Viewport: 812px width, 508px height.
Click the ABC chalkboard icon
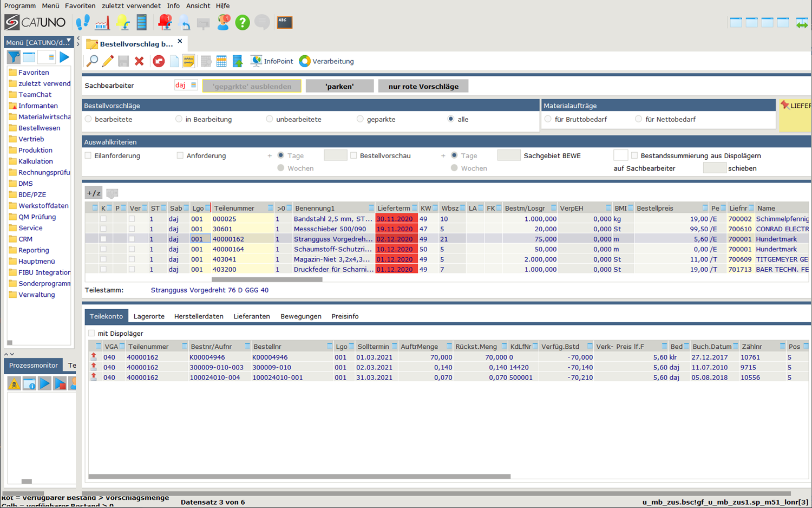pos(285,22)
